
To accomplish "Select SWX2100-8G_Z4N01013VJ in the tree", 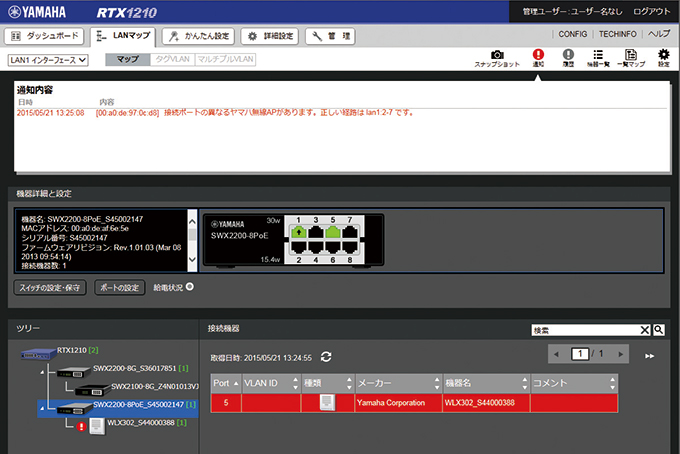I will pyautogui.click(x=137, y=388).
